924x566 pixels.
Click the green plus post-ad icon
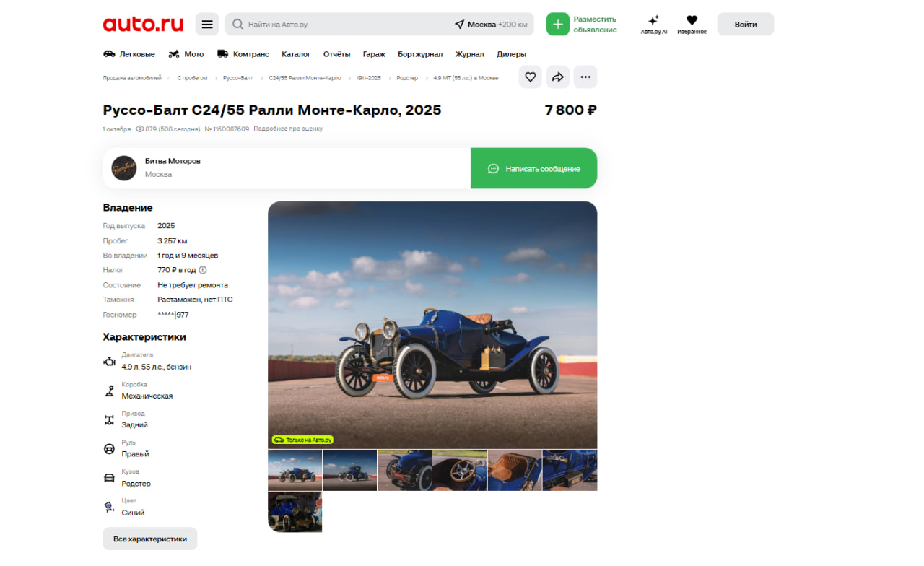[557, 24]
